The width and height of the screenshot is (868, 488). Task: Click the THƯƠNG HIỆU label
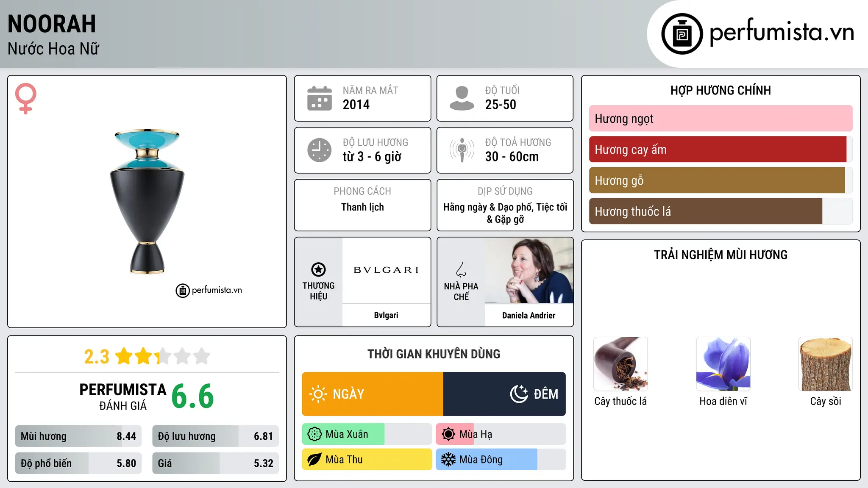click(318, 291)
